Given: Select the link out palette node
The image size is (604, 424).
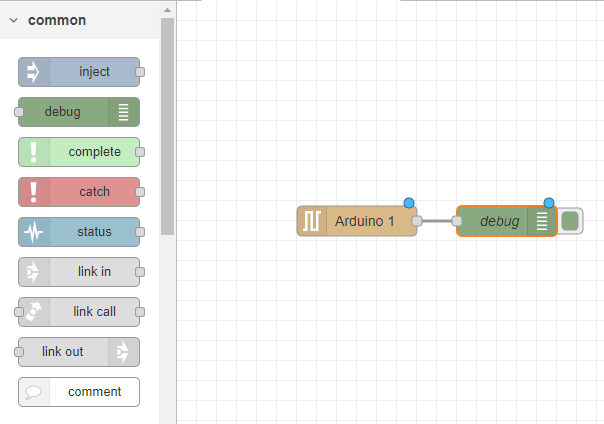Looking at the screenshot, I should coord(79,352).
